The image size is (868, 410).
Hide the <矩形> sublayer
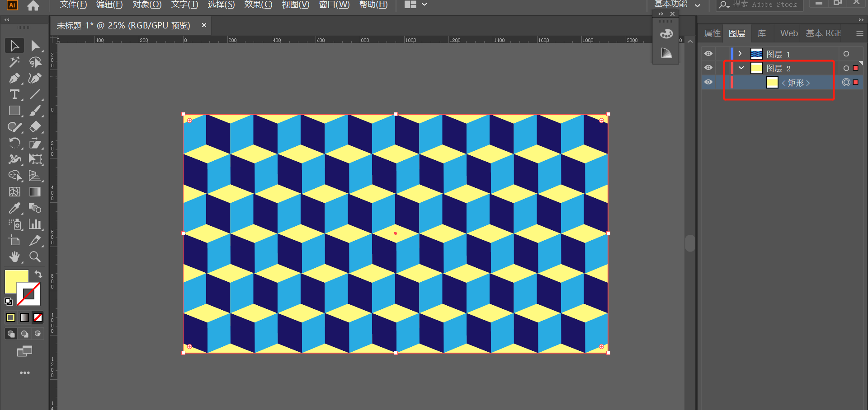(708, 82)
